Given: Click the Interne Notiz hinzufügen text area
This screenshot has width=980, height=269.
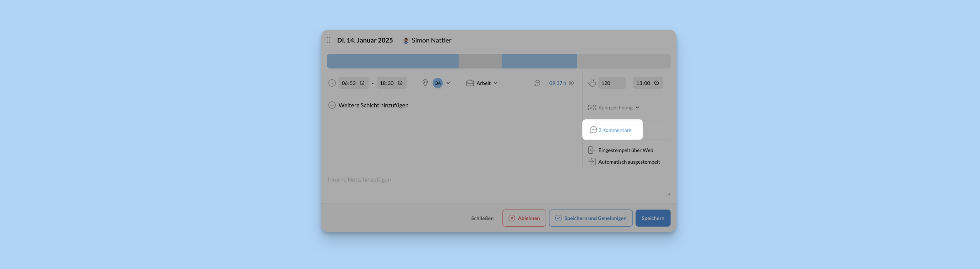Looking at the screenshot, I should coord(495,184).
